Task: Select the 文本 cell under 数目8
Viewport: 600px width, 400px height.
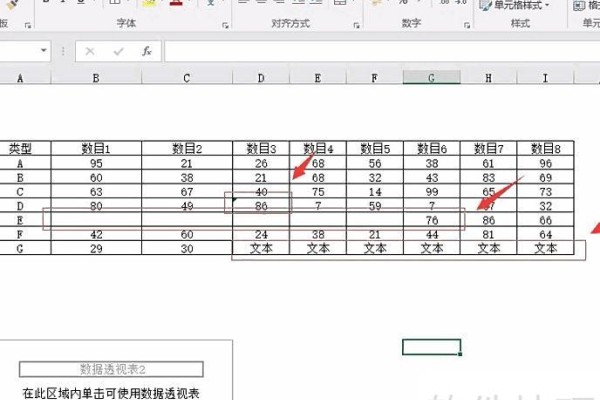Action: pos(545,248)
